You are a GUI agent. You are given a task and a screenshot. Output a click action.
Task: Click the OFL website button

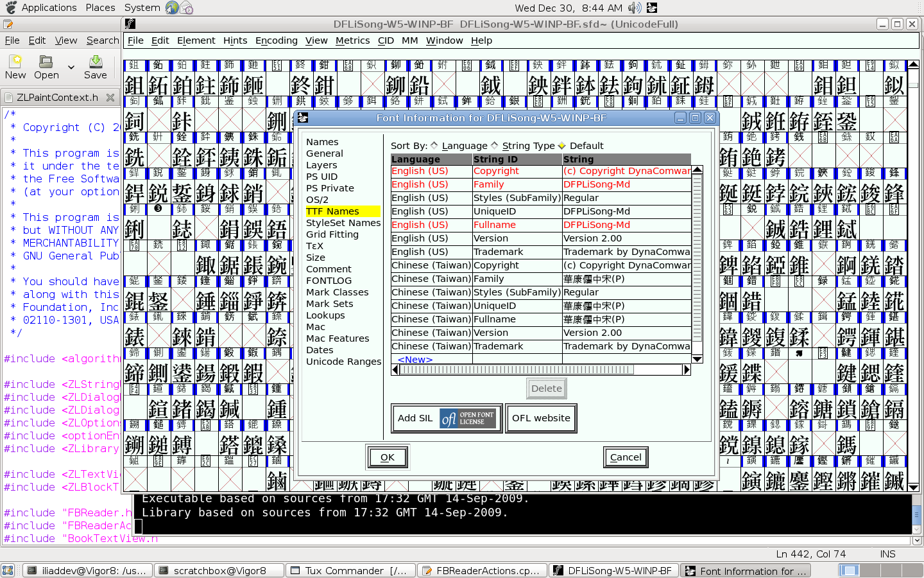click(x=541, y=418)
